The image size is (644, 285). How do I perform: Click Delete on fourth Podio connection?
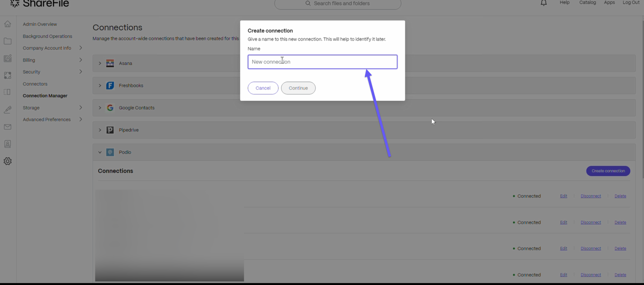(620, 275)
